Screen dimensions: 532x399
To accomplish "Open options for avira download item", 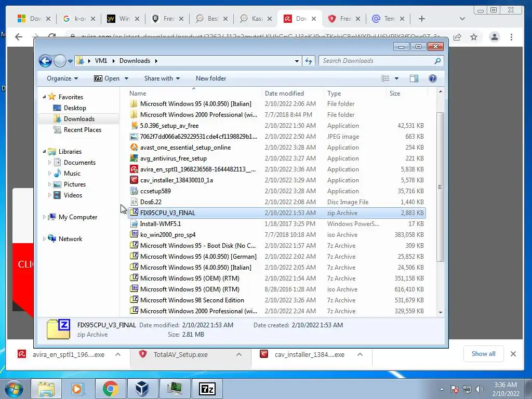I will 118,354.
